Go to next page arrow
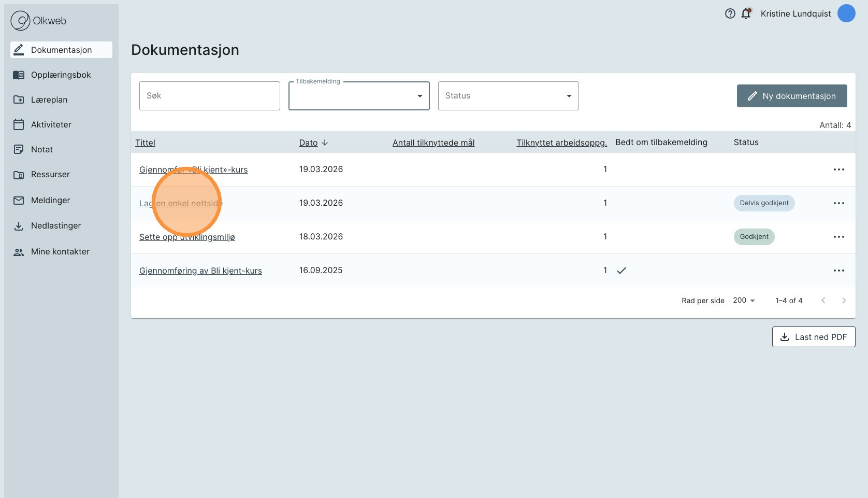Screen dimensions: 868x498 click(x=844, y=301)
